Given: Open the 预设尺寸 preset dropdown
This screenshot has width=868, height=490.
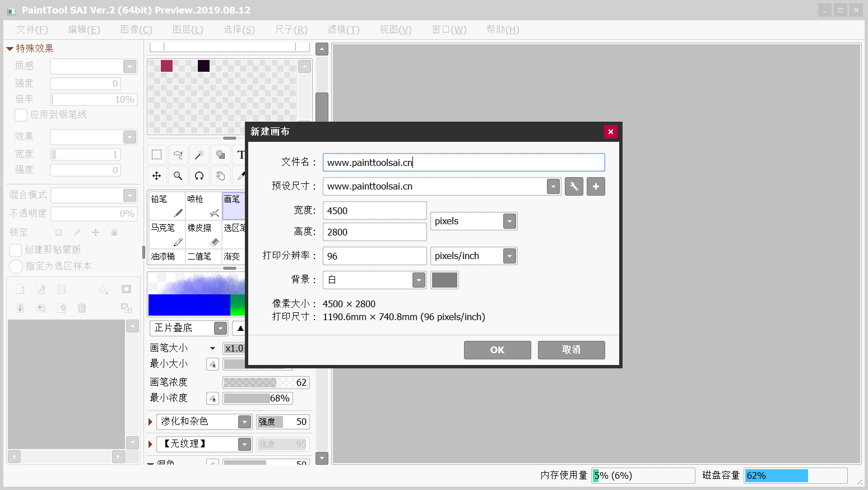Looking at the screenshot, I should [x=553, y=187].
